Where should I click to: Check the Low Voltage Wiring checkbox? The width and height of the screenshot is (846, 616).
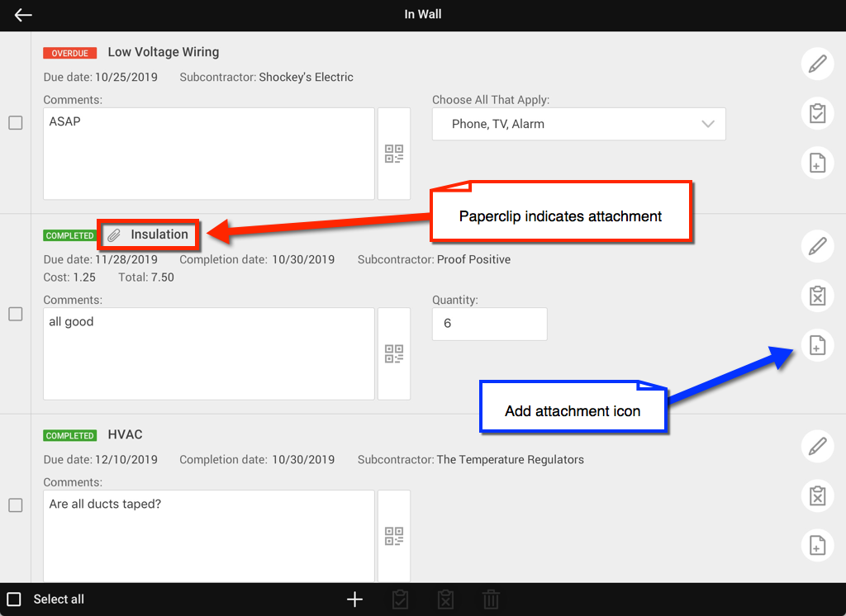16,123
